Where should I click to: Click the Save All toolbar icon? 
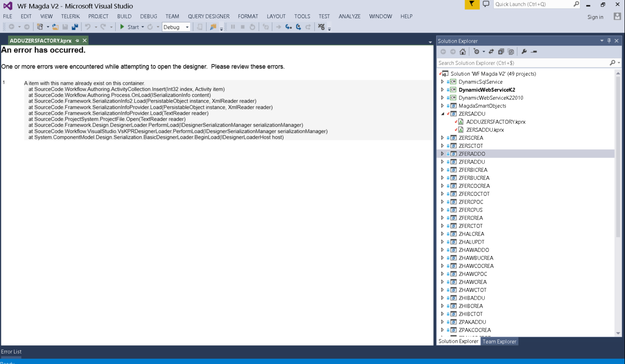(x=75, y=27)
